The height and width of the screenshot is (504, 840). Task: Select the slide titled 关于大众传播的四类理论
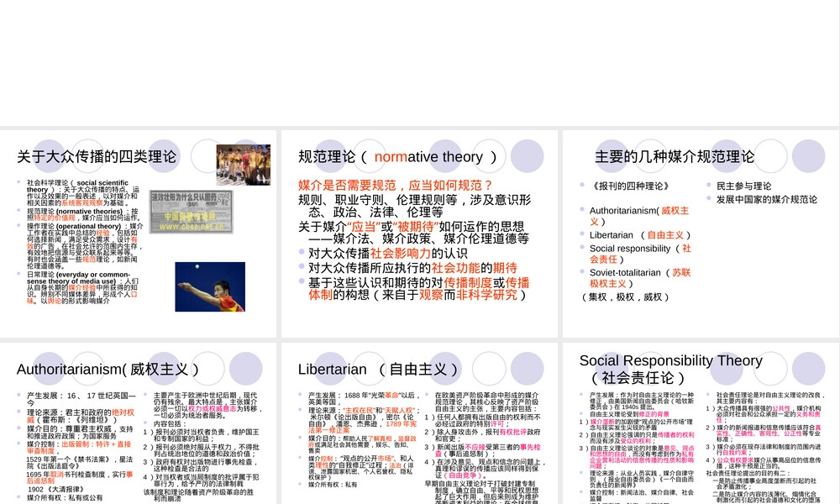coord(139,234)
